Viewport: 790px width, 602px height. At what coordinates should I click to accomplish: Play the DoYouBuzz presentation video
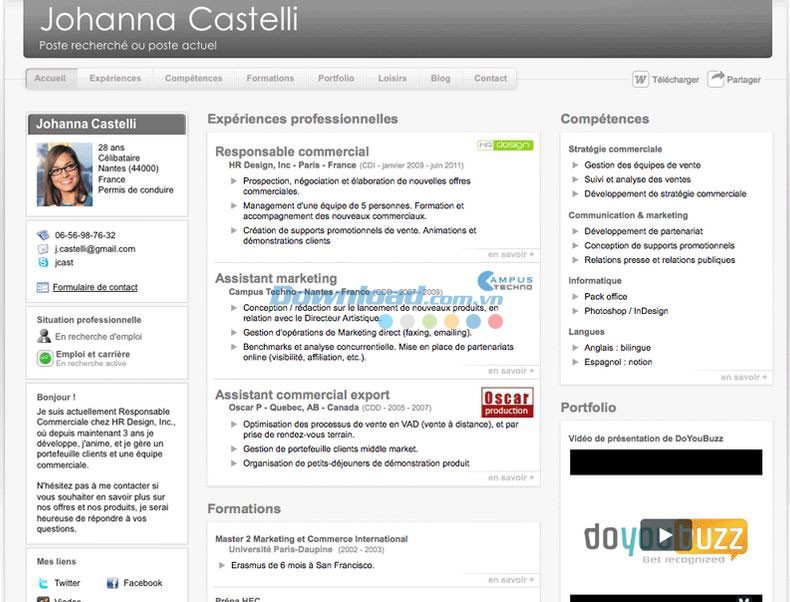pos(665,537)
